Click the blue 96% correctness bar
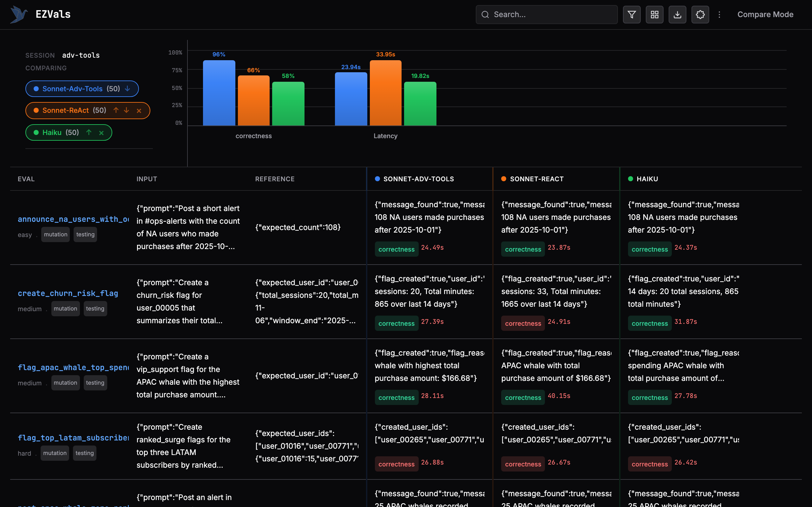The image size is (812, 507). pos(219,93)
